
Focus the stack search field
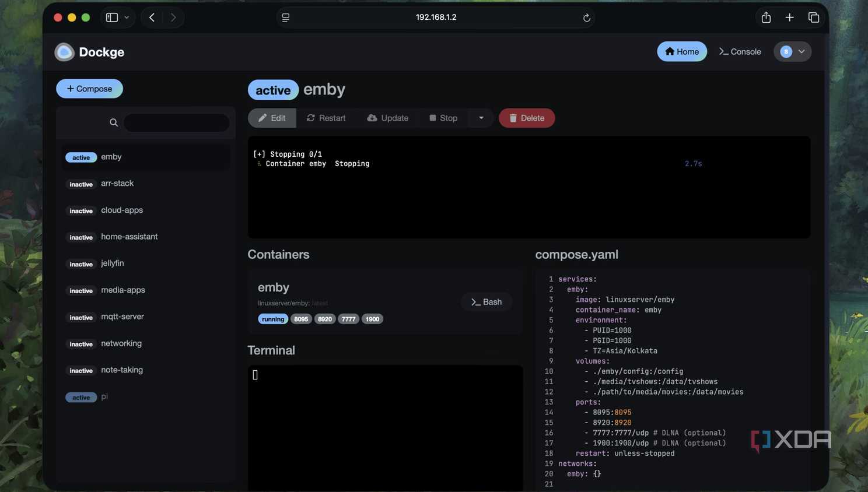tap(176, 122)
